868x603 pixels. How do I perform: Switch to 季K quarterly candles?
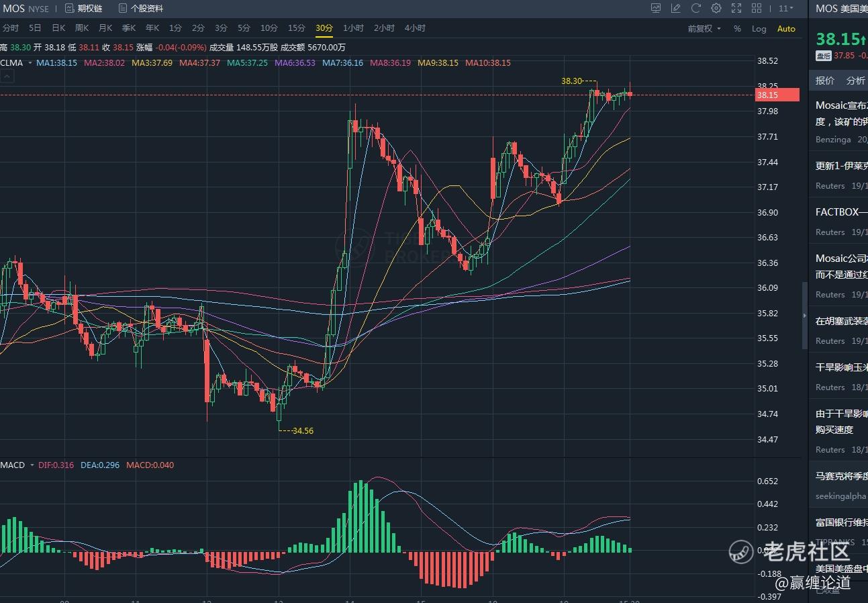click(129, 28)
